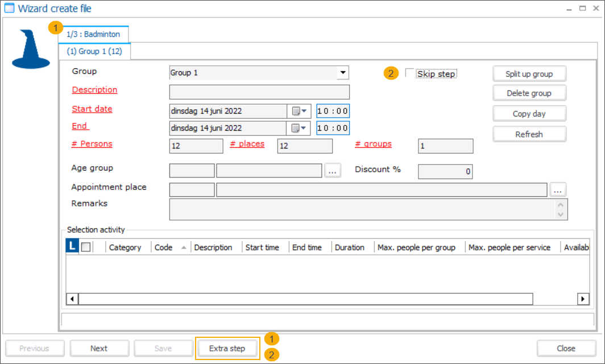605x364 pixels.
Task: Click the application icon in the title bar
Action: pyautogui.click(x=9, y=9)
